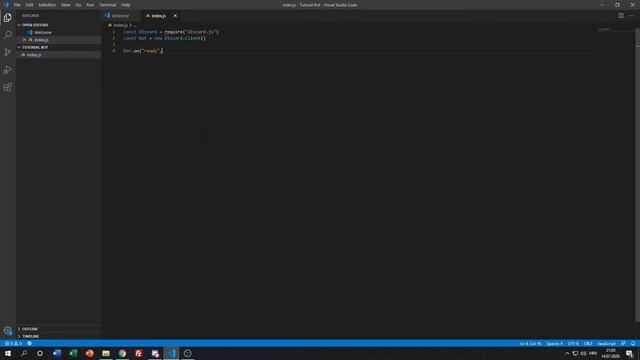This screenshot has height=360, width=640.
Task: Open network icon in system tray
Action: point(575,353)
